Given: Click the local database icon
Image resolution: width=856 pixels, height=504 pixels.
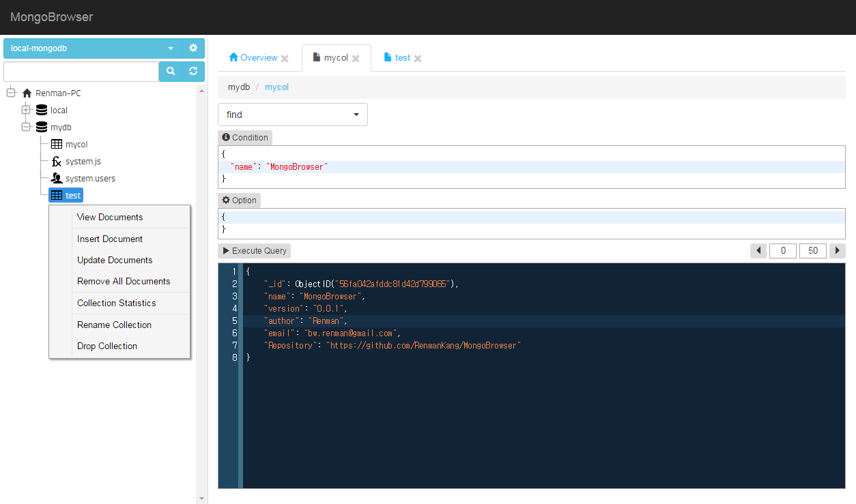Looking at the screenshot, I should point(42,110).
